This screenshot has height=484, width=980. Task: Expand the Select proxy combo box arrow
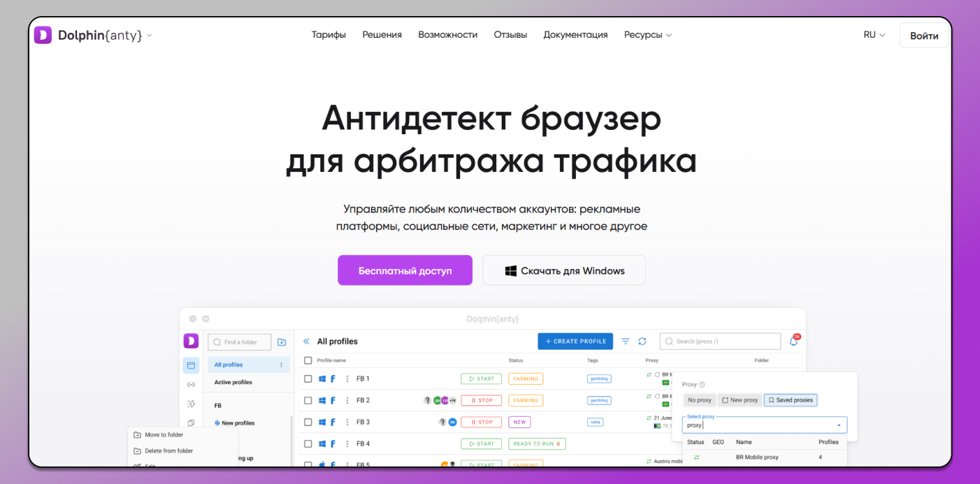(839, 425)
